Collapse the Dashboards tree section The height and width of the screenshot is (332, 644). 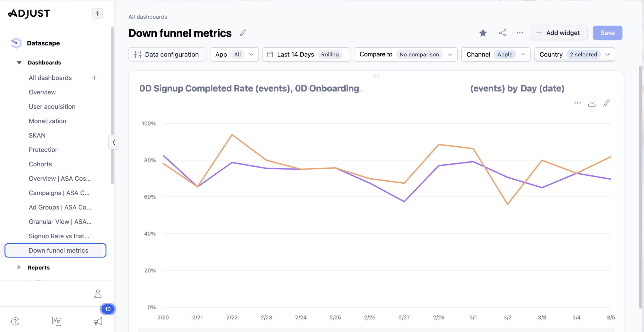coord(19,62)
